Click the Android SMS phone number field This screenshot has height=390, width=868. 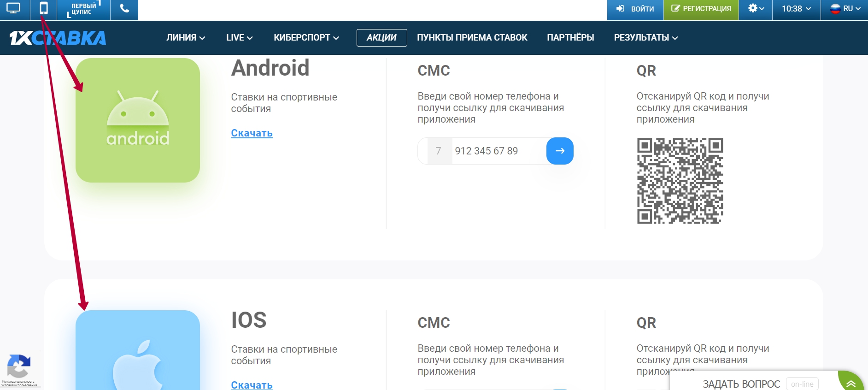pyautogui.click(x=498, y=151)
